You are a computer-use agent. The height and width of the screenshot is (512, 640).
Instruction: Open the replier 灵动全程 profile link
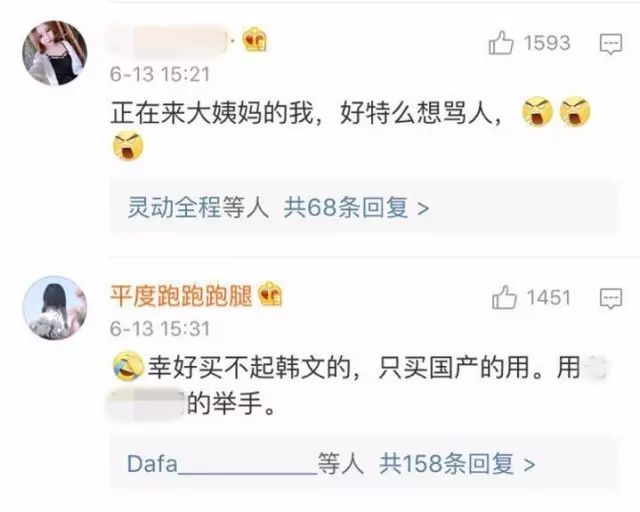point(174,208)
